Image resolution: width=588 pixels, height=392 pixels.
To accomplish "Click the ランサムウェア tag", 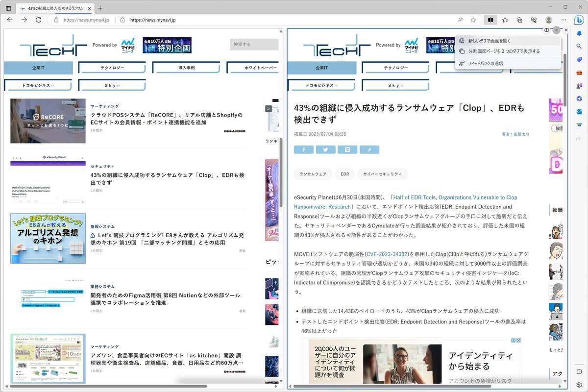I will click(313, 174).
